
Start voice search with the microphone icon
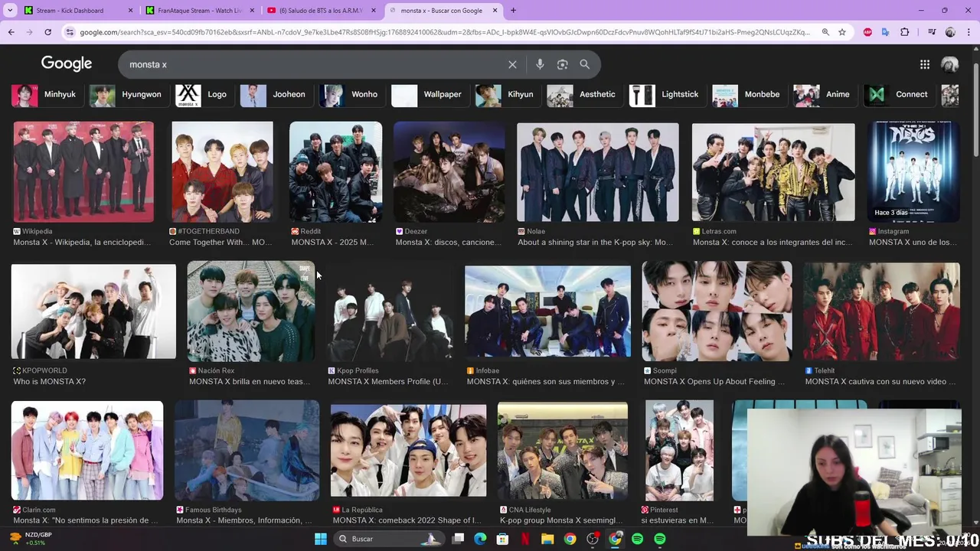(540, 64)
